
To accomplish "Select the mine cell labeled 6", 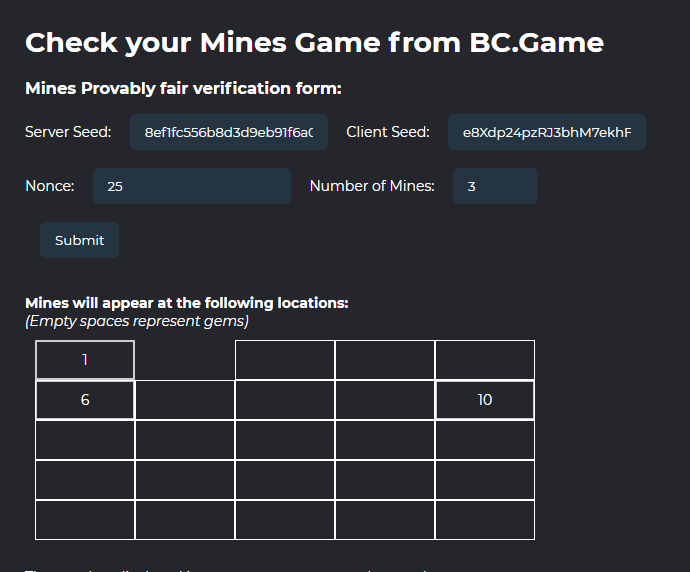I will (85, 400).
